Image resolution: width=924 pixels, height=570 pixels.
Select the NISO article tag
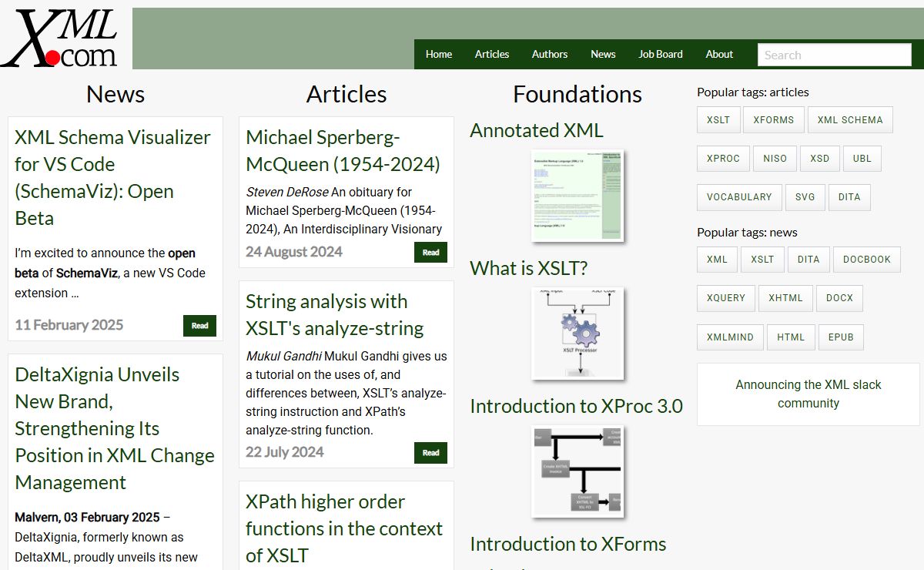pos(775,159)
